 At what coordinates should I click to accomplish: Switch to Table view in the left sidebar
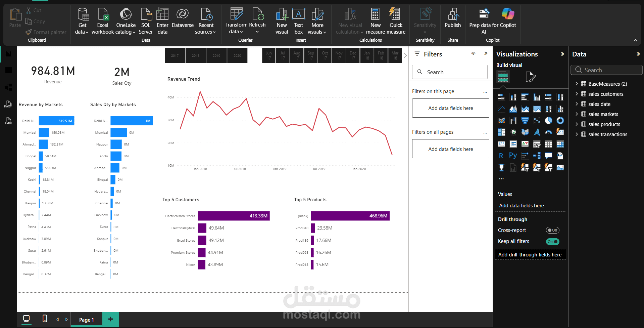9,70
